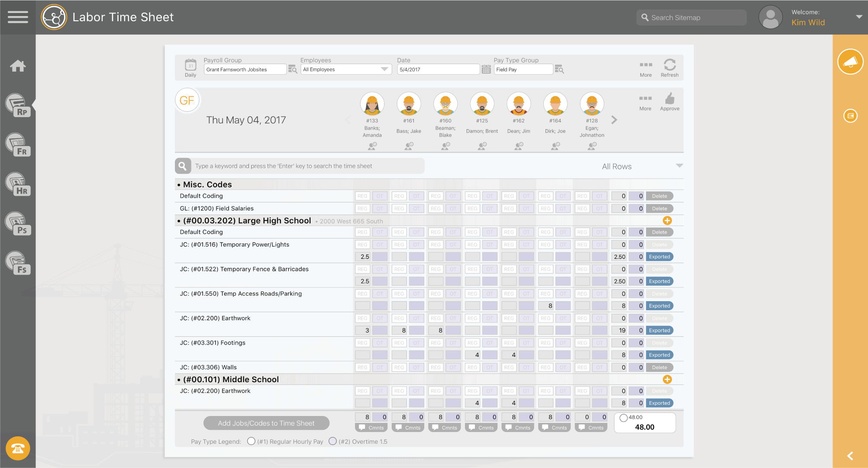Viewport: 868px width, 468px height.
Task: Open the Fs module in the sidebar
Action: [x=18, y=262]
